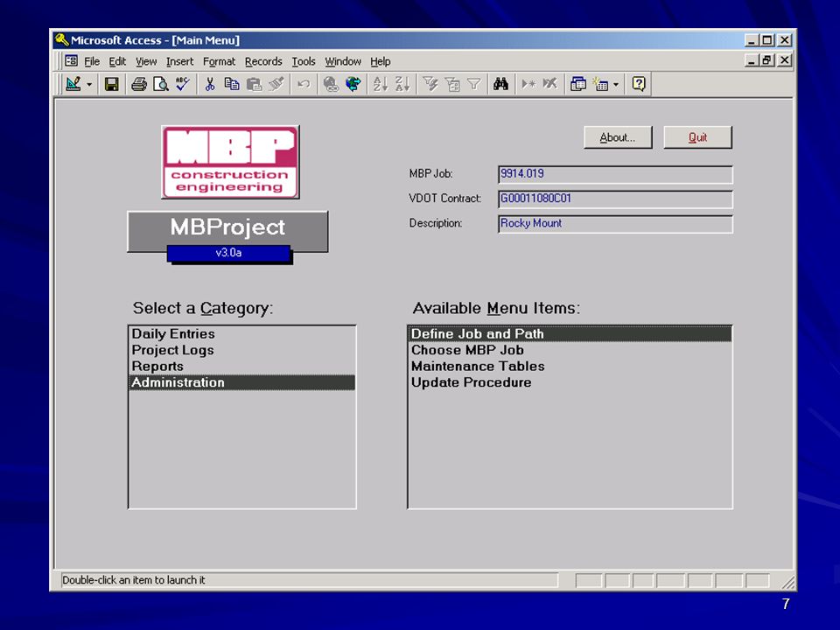The height and width of the screenshot is (630, 840).
Task: New Record arrow-asterisk icon
Action: tap(528, 84)
